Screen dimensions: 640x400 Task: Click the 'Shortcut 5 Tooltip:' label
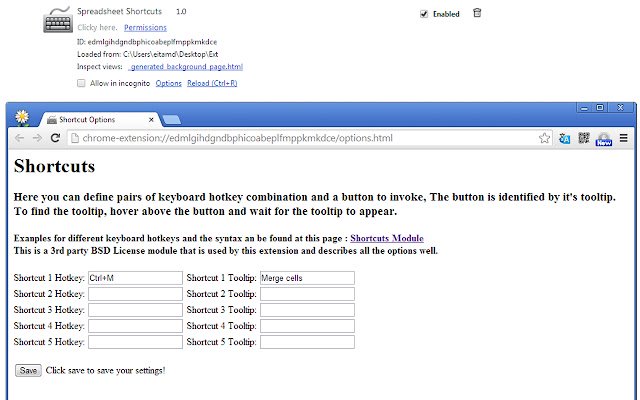coord(222,342)
